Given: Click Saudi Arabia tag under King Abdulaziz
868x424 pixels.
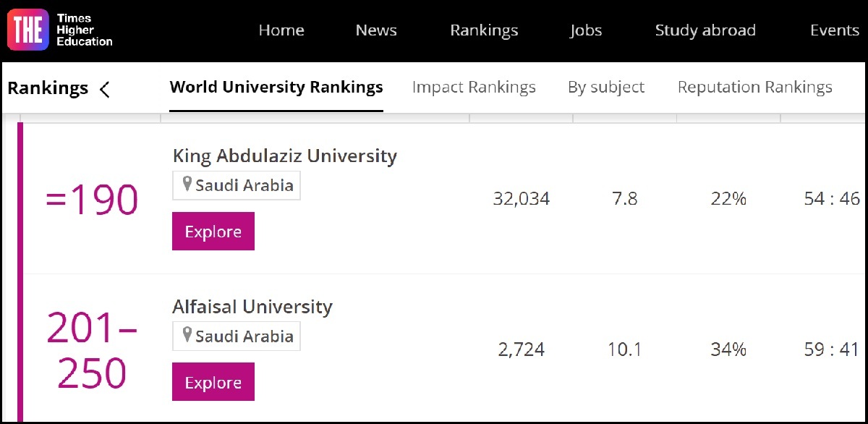Looking at the screenshot, I should [x=244, y=185].
